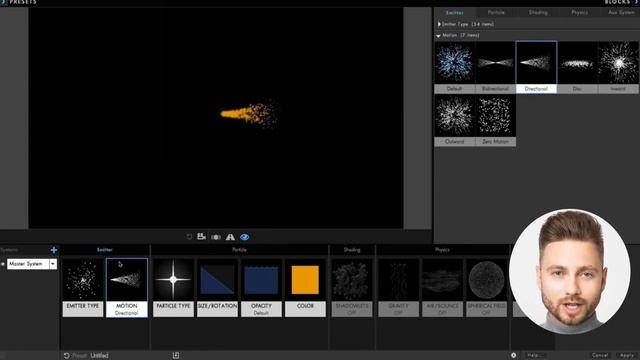The image size is (640, 360).
Task: Open the OPACITY Default block
Action: pos(261,287)
